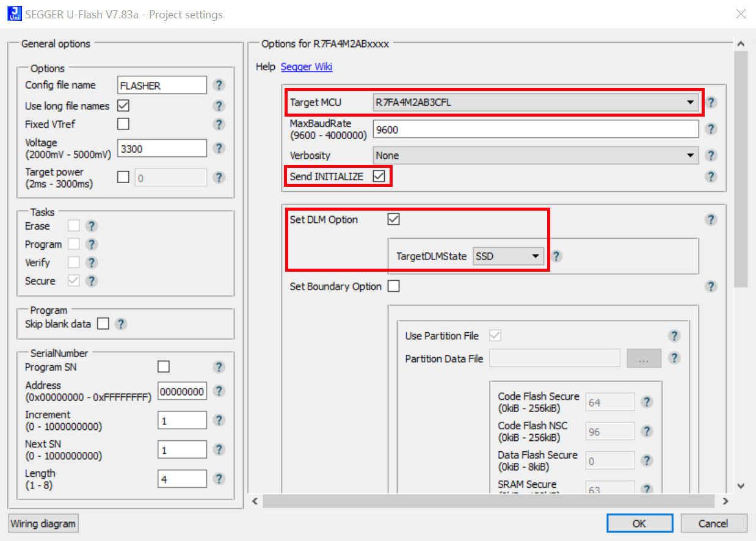Click the OK button
Screen dimensions: 756x541
[x=639, y=523]
